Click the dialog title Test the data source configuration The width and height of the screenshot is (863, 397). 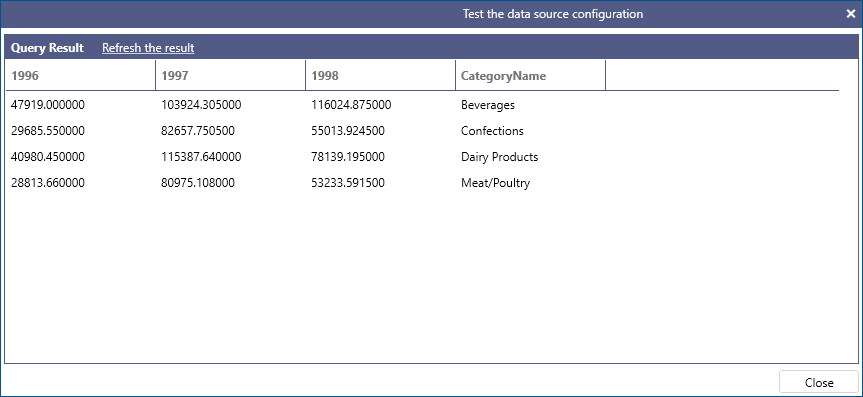553,14
